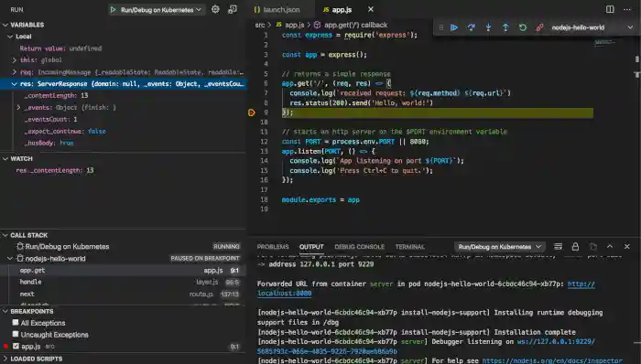
Task: Expand the 'this: global' variable
Action: (15, 60)
